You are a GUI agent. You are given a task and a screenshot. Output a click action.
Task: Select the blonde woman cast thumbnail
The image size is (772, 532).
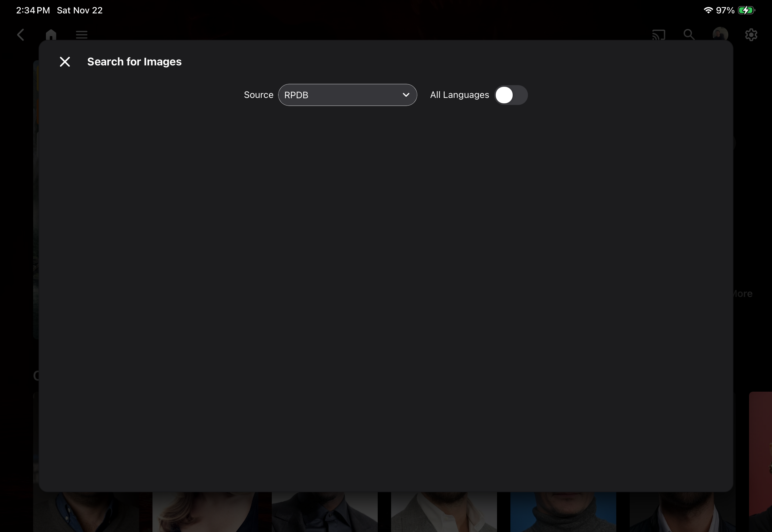[205, 512]
